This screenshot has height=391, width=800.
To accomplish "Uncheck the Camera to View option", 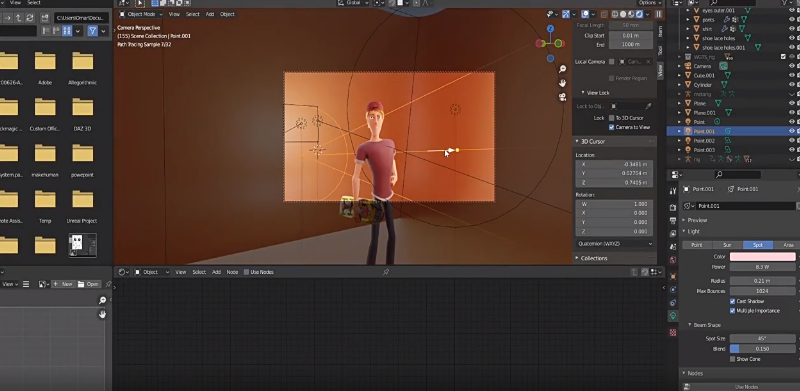I will [x=611, y=127].
